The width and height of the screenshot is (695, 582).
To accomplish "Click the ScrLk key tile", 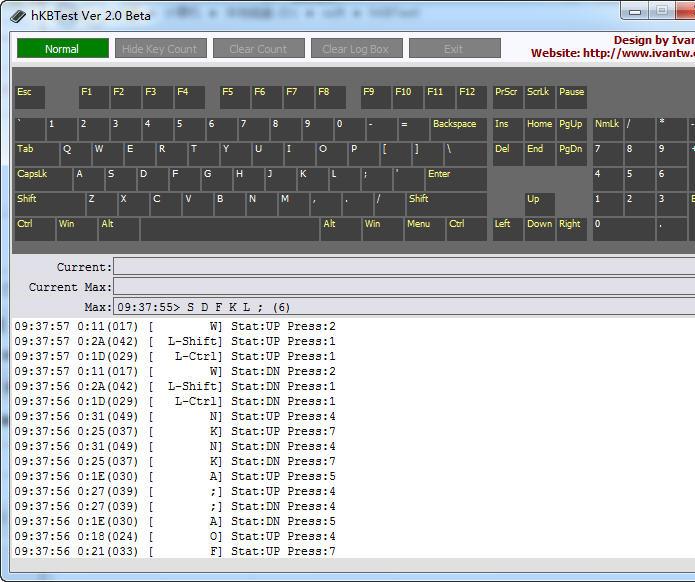I will click(539, 97).
